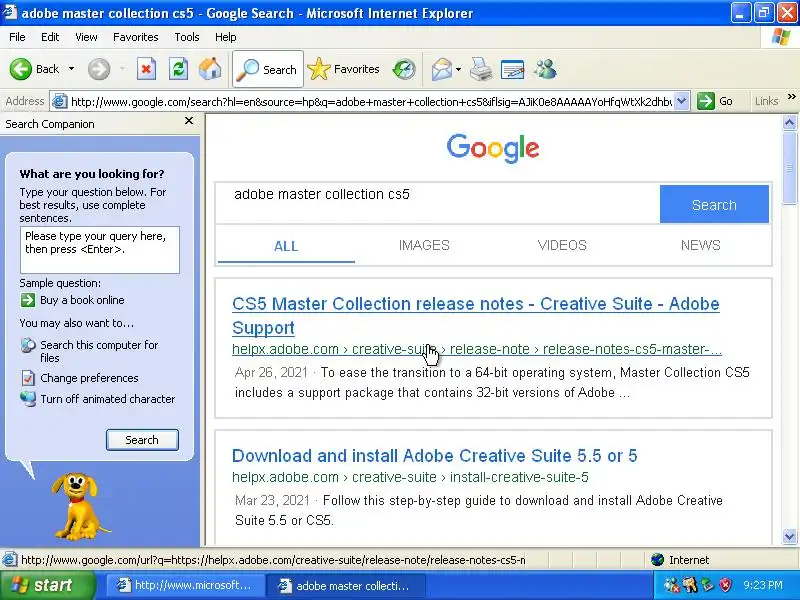This screenshot has width=800, height=600.
Task: Switch to the VIDEOS results tab
Action: coord(562,245)
